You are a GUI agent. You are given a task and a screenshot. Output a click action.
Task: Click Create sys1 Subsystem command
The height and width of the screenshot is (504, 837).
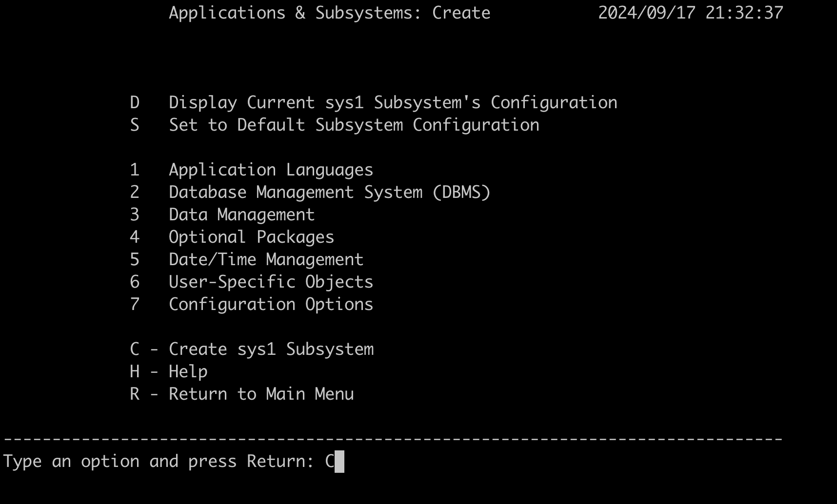[252, 349]
